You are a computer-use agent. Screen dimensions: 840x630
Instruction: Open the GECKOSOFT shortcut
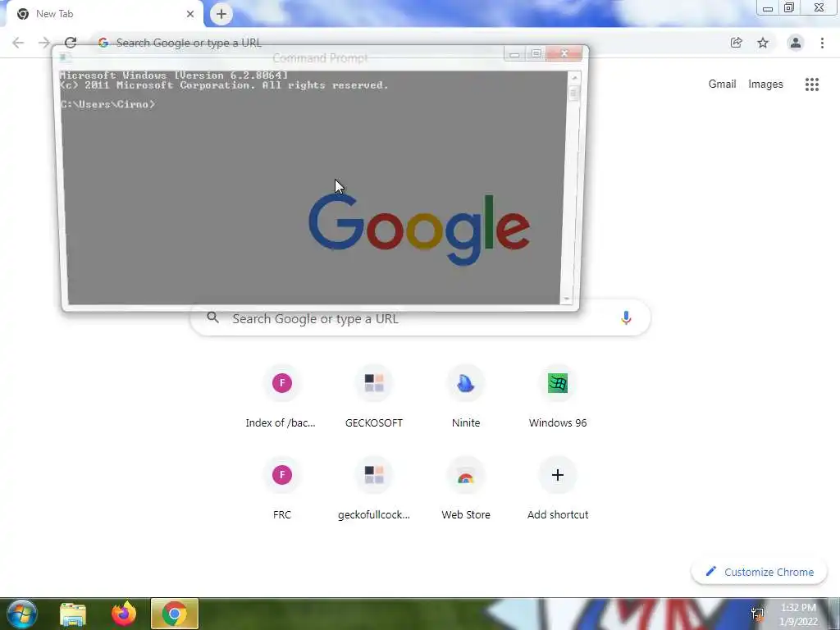tap(374, 397)
